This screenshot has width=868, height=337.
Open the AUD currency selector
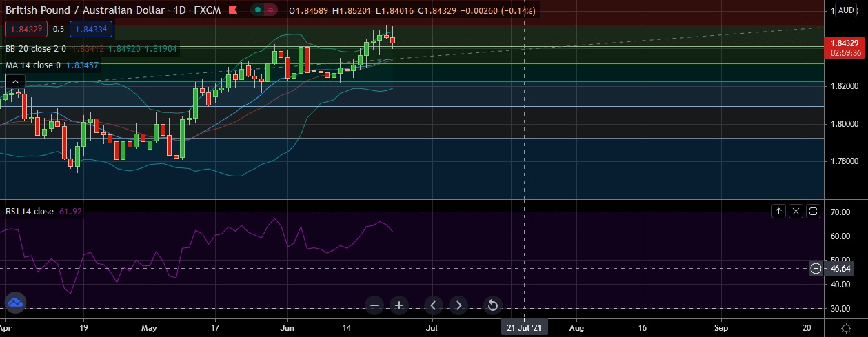point(846,10)
